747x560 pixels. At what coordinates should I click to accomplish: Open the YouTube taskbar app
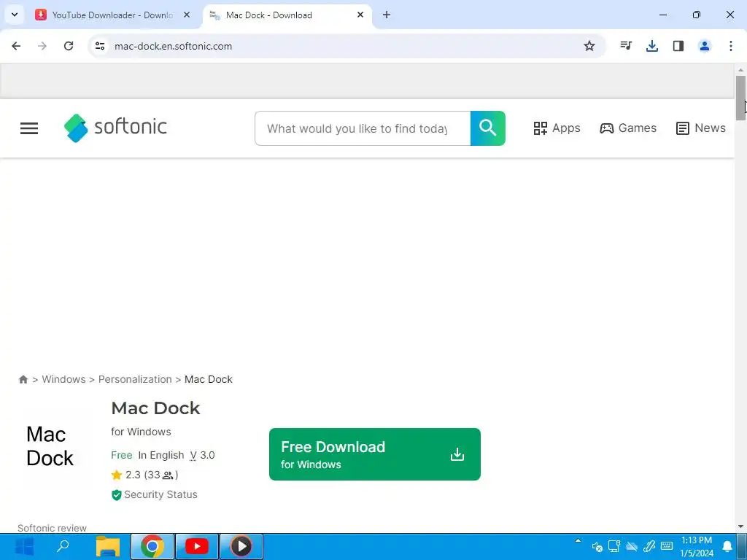[x=197, y=546]
